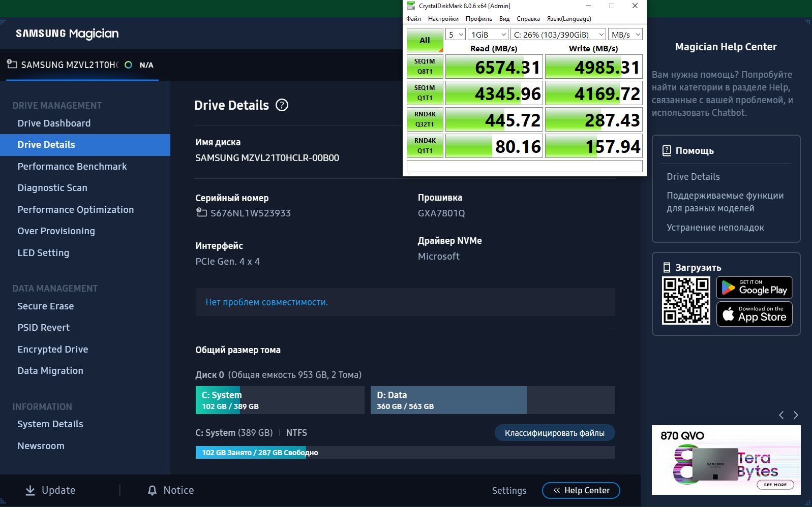Open the Профиль menu in CrystalDiskMark
812x507 pixels.
pos(479,19)
